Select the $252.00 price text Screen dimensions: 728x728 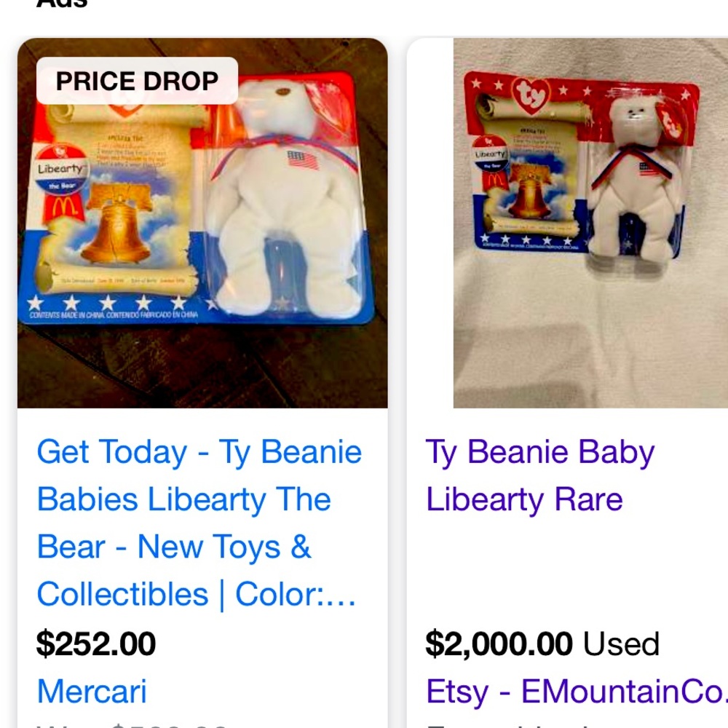(96, 644)
